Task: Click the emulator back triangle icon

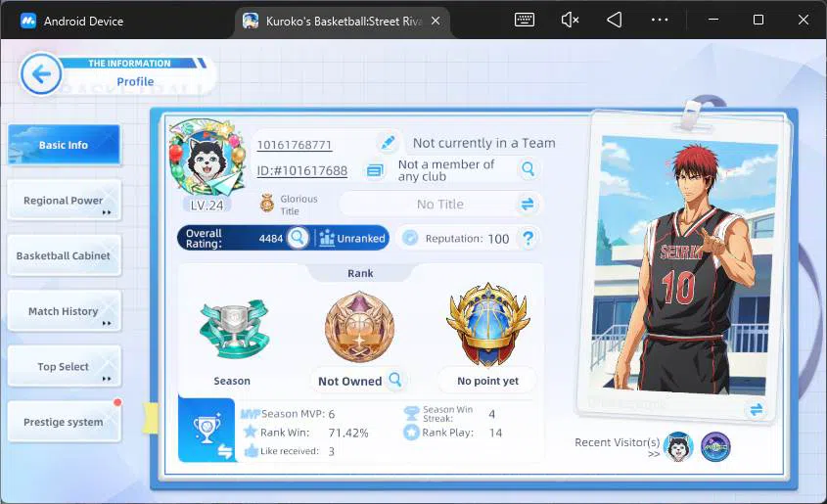Action: (x=615, y=20)
